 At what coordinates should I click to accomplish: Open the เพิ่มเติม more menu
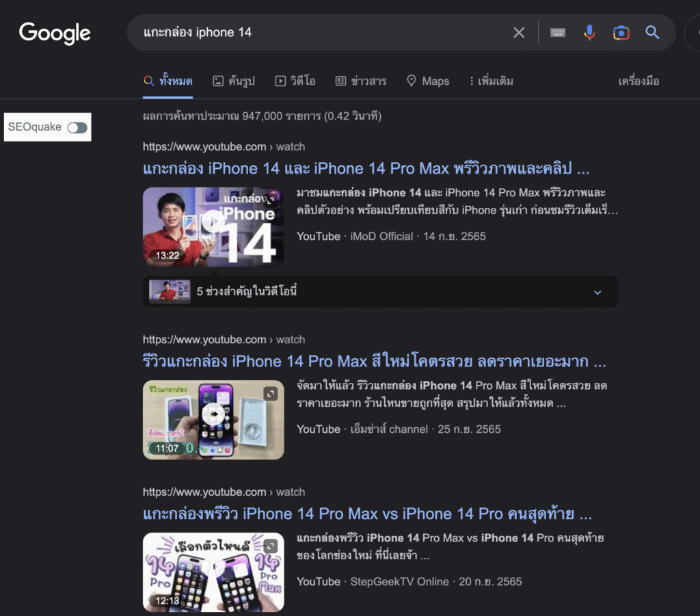[492, 81]
